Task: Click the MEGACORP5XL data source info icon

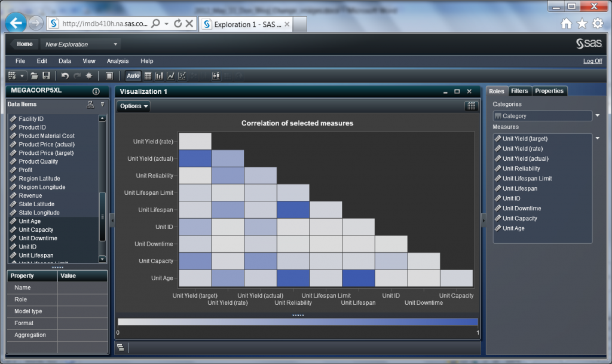Action: [96, 91]
